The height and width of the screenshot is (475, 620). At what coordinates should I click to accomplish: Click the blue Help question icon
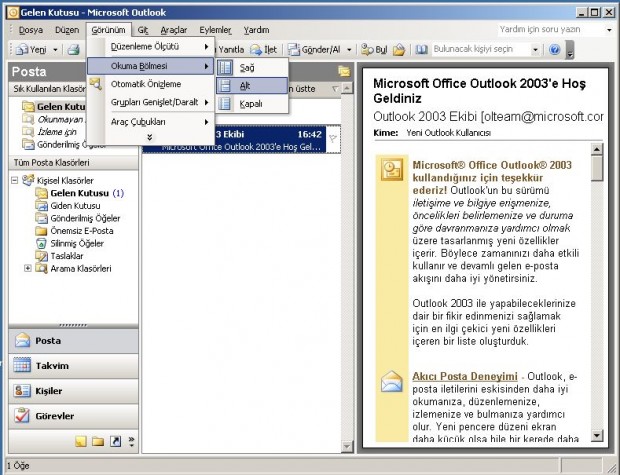click(x=555, y=50)
